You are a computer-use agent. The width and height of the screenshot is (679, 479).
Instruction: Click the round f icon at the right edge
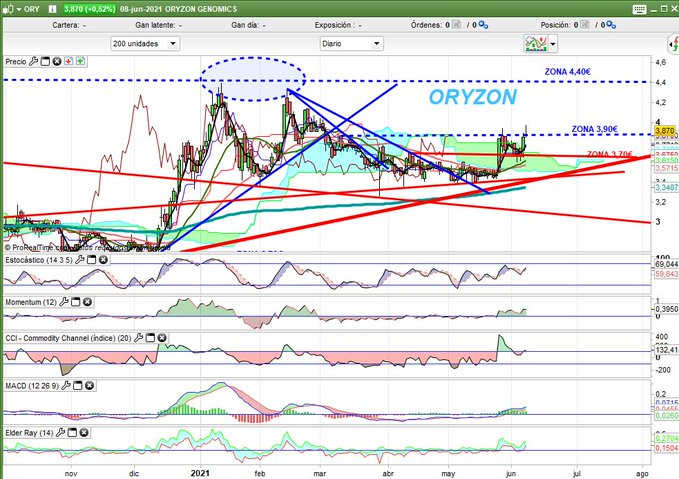pyautogui.click(x=673, y=44)
